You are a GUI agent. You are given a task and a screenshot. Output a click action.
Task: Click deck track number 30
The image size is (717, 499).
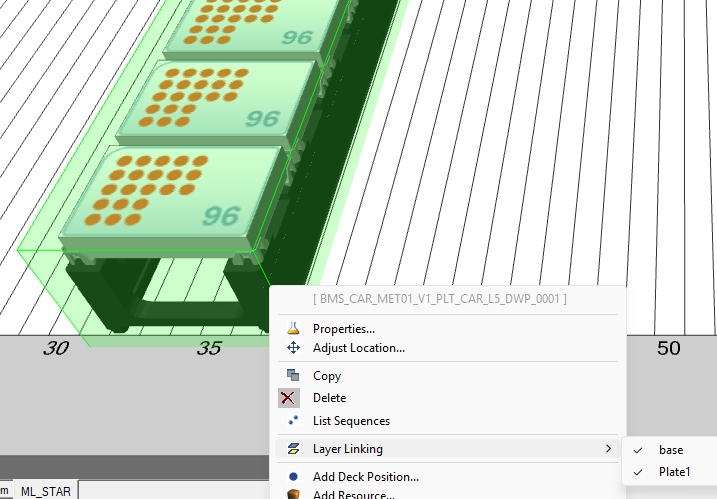coord(56,348)
